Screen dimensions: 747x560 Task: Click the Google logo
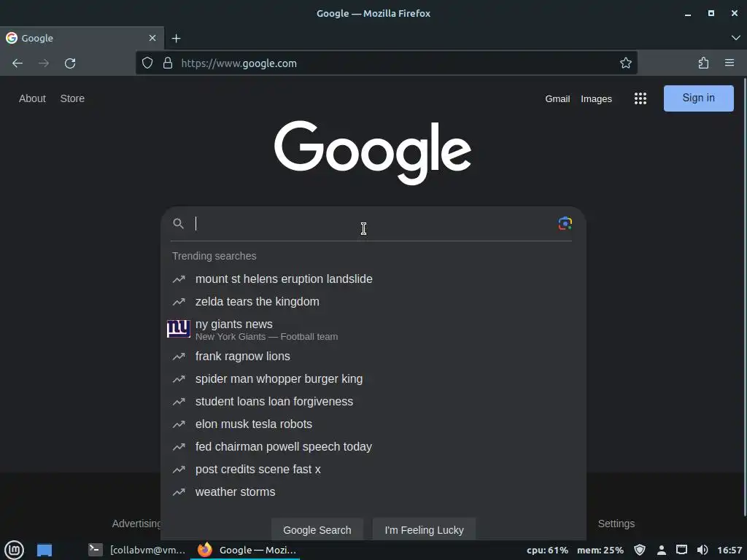coord(373,152)
